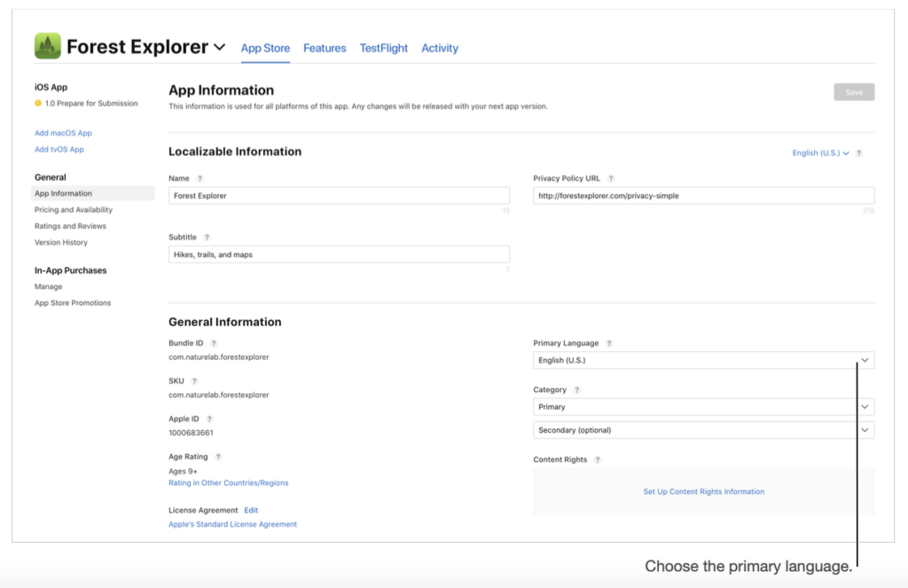This screenshot has width=908, height=588.
Task: Switch to the App Store tab
Action: pos(265,48)
